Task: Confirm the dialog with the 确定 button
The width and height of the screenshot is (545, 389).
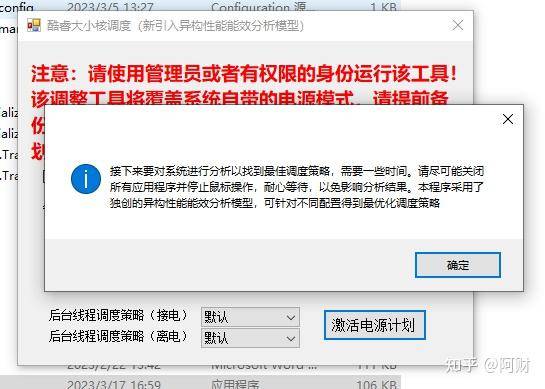Action: pyautogui.click(x=458, y=265)
